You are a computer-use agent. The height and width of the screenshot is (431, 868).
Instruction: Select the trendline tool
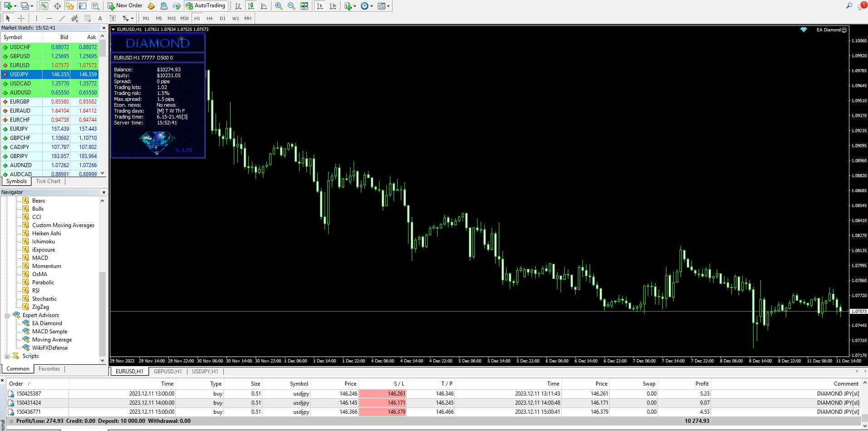pos(62,18)
